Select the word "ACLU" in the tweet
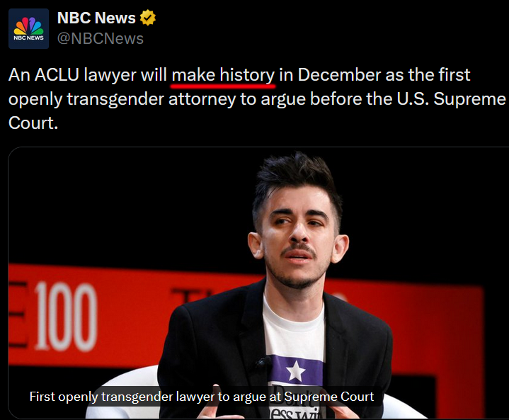This screenshot has width=509, height=420. click(x=57, y=75)
